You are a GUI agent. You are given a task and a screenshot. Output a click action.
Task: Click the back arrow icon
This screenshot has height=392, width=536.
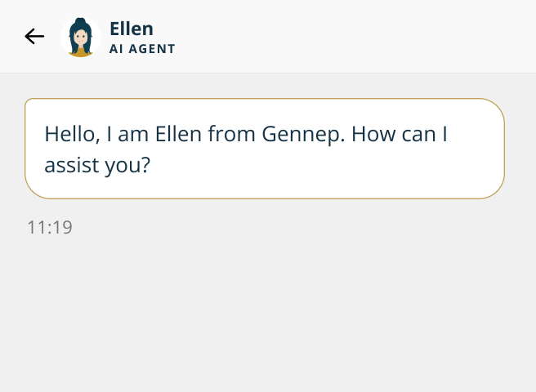(x=34, y=36)
